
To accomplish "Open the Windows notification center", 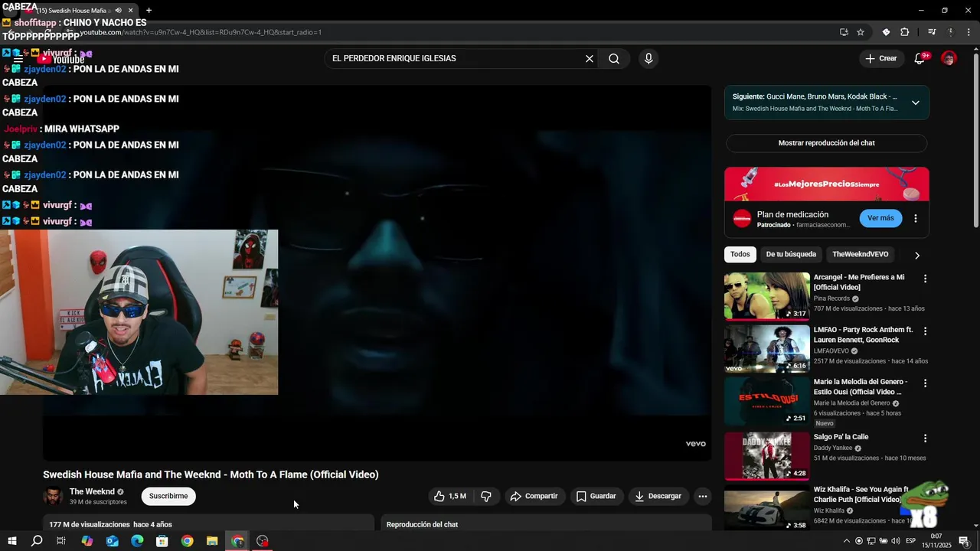I will point(964,541).
